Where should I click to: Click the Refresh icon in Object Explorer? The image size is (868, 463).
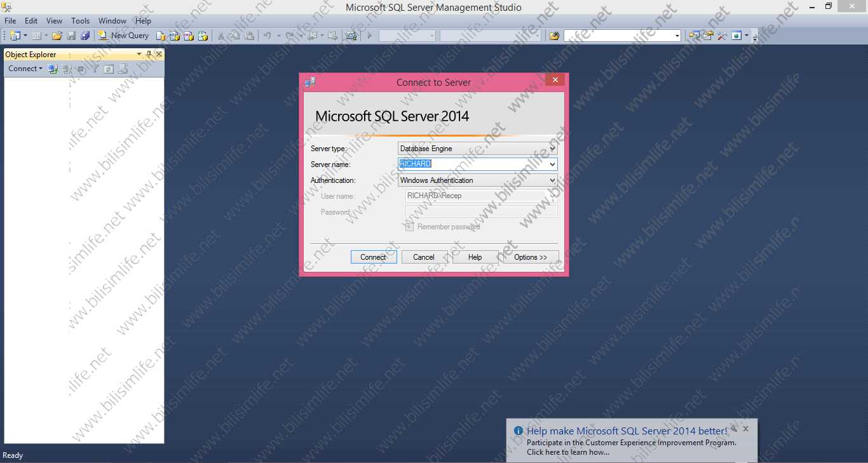[x=109, y=69]
